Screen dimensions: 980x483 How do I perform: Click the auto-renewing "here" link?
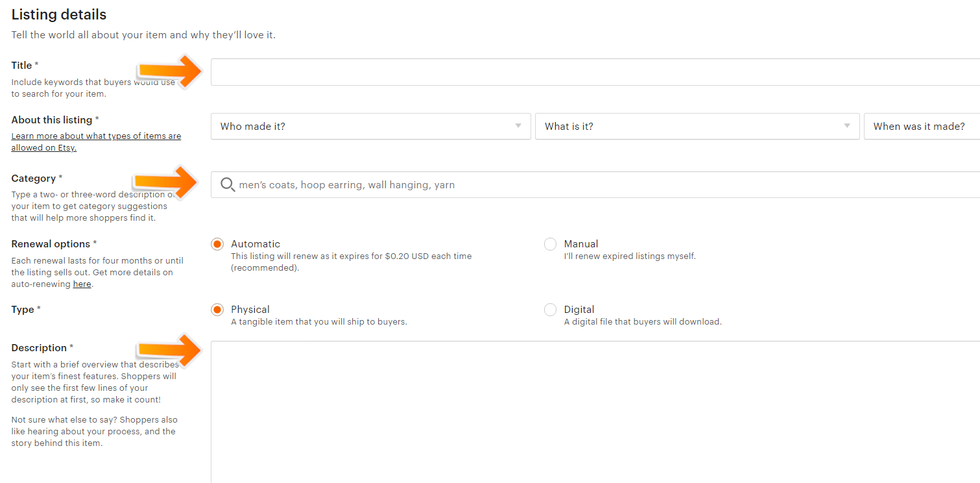pos(82,284)
